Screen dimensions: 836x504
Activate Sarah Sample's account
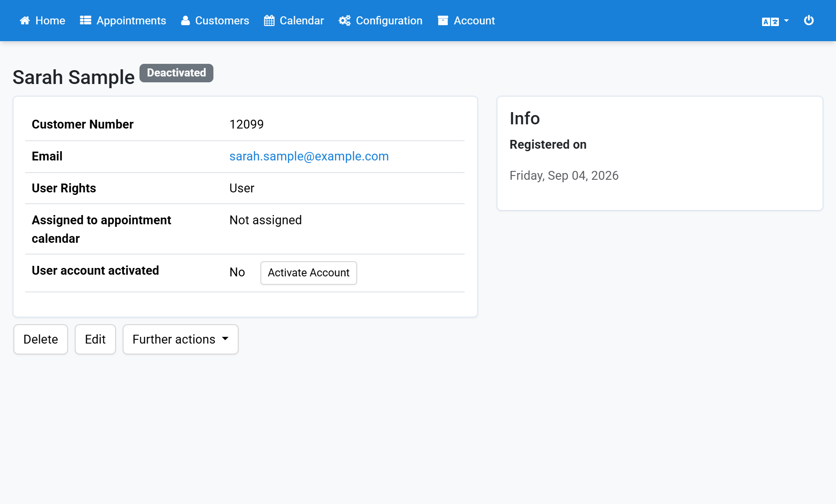[x=309, y=273]
